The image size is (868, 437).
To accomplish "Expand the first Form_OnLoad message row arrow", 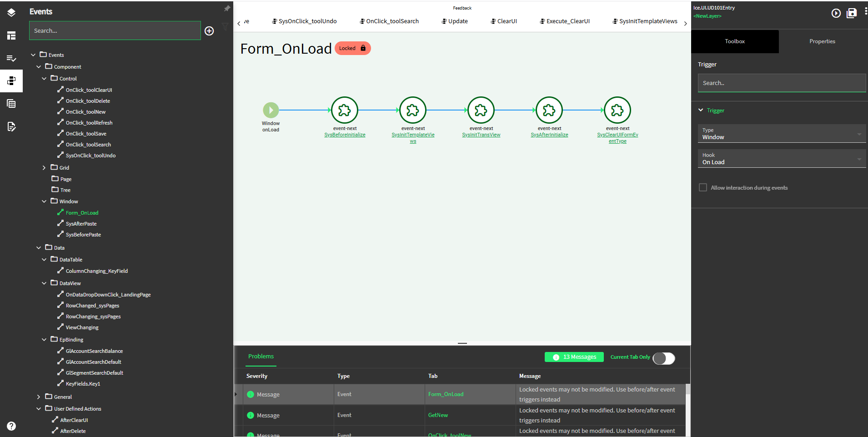I will tap(236, 394).
